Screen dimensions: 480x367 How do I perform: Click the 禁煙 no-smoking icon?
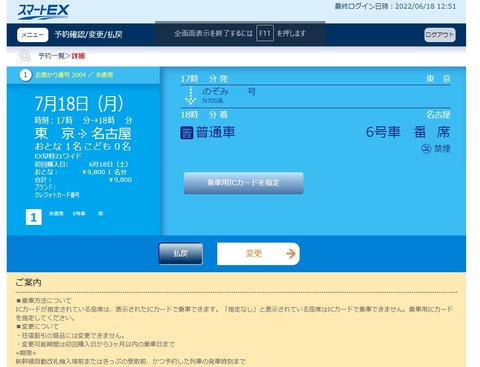426,149
